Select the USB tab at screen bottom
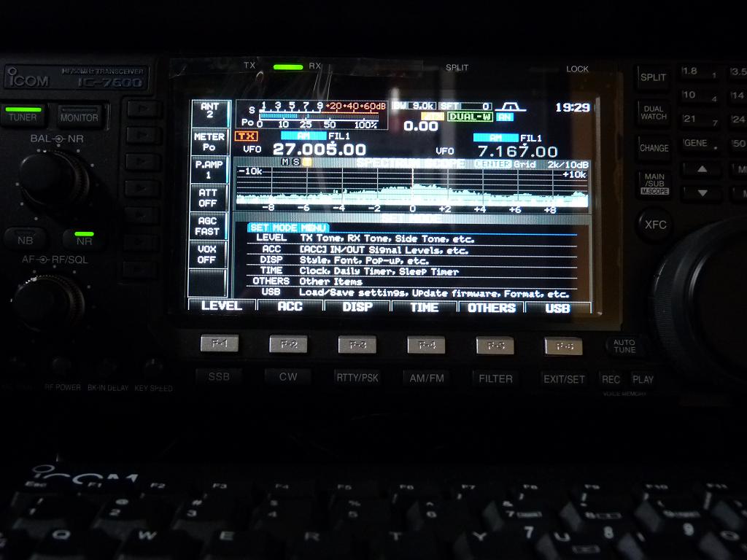Viewport: 747px width, 560px height. click(x=557, y=308)
